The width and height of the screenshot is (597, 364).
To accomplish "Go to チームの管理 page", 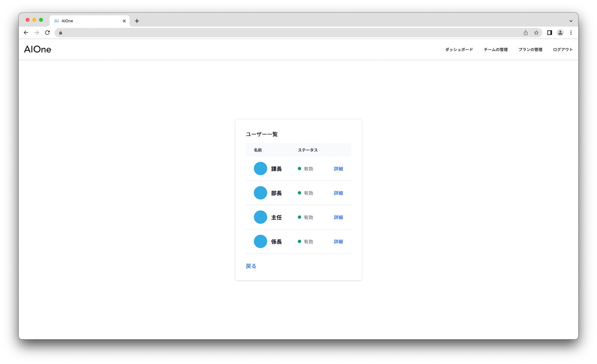I will [496, 50].
